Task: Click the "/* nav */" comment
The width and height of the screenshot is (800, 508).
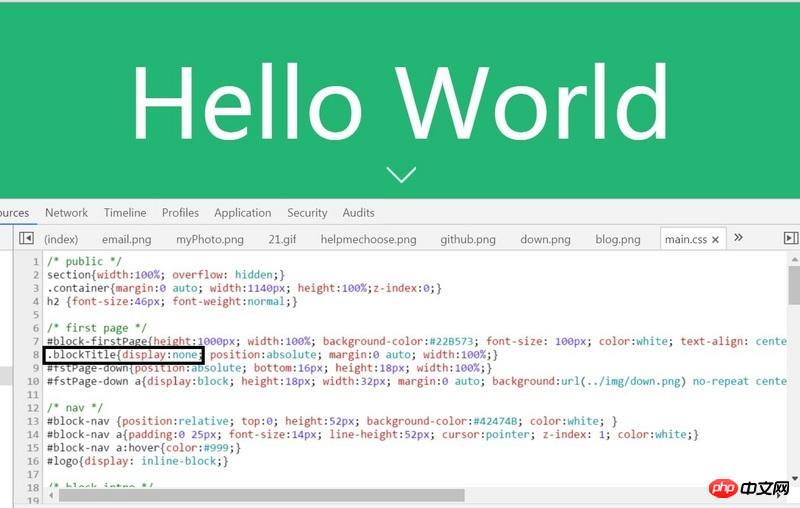Action: [74, 408]
